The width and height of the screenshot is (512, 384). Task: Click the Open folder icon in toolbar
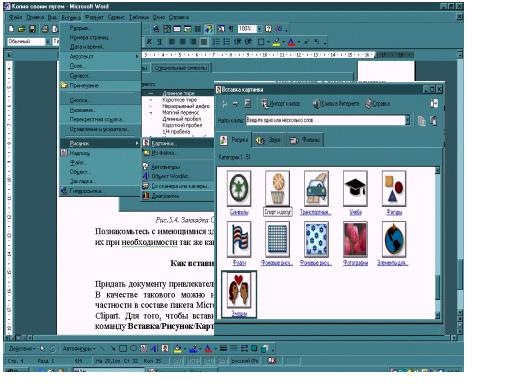[22, 29]
